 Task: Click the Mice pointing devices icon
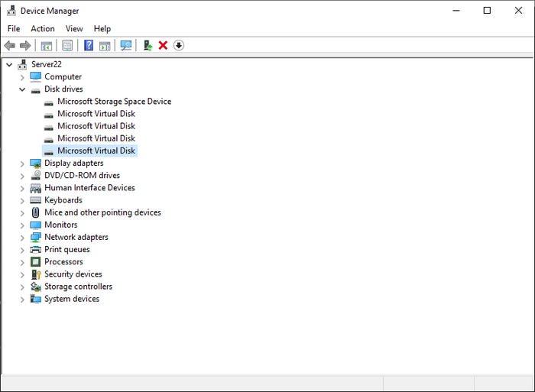tap(35, 212)
